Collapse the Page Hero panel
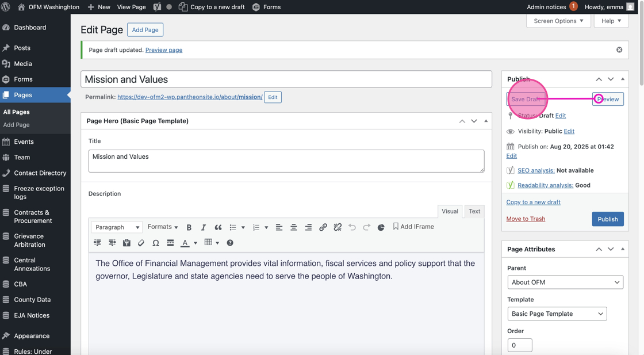Viewport: 644px width, 355px height. click(x=486, y=121)
